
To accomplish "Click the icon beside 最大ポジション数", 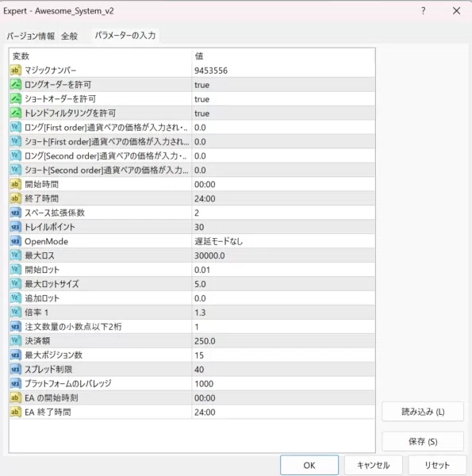I will (x=16, y=355).
